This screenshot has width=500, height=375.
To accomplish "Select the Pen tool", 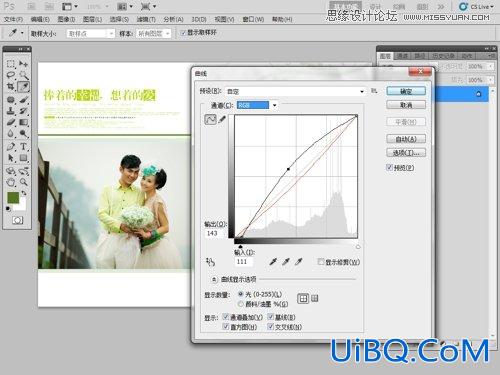I will click(11, 146).
